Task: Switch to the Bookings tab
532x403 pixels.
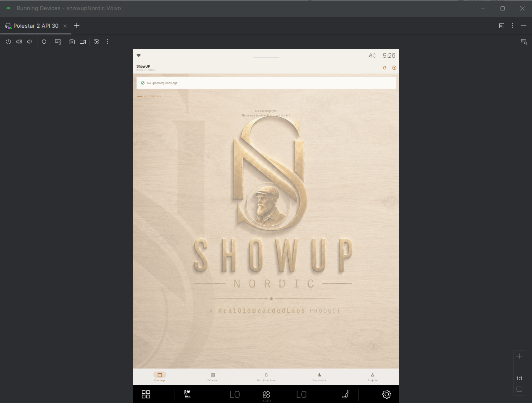Action: coord(160,377)
